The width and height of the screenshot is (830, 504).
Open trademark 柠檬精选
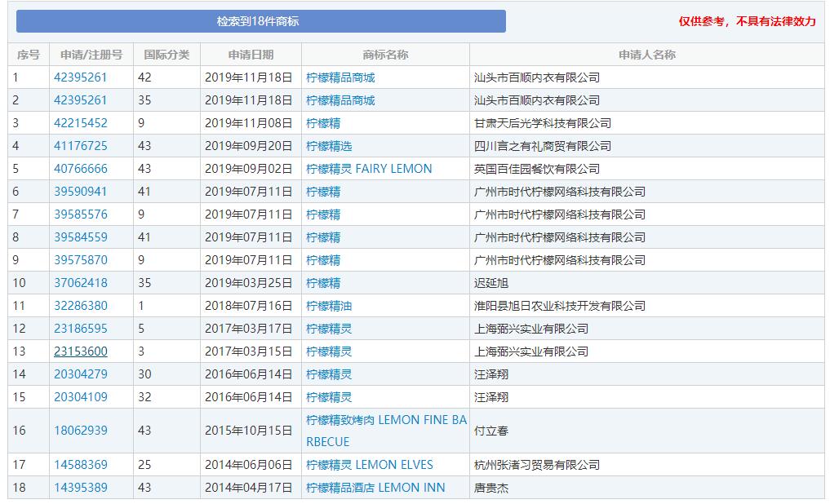329,146
